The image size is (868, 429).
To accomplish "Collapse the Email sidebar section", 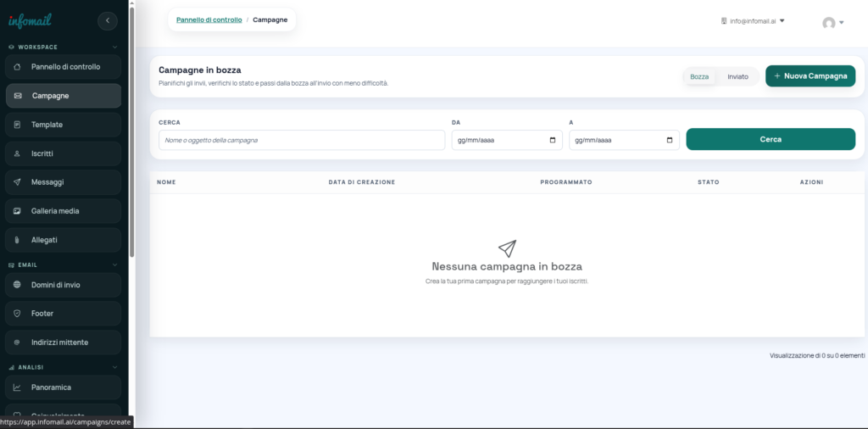I will coord(114,265).
